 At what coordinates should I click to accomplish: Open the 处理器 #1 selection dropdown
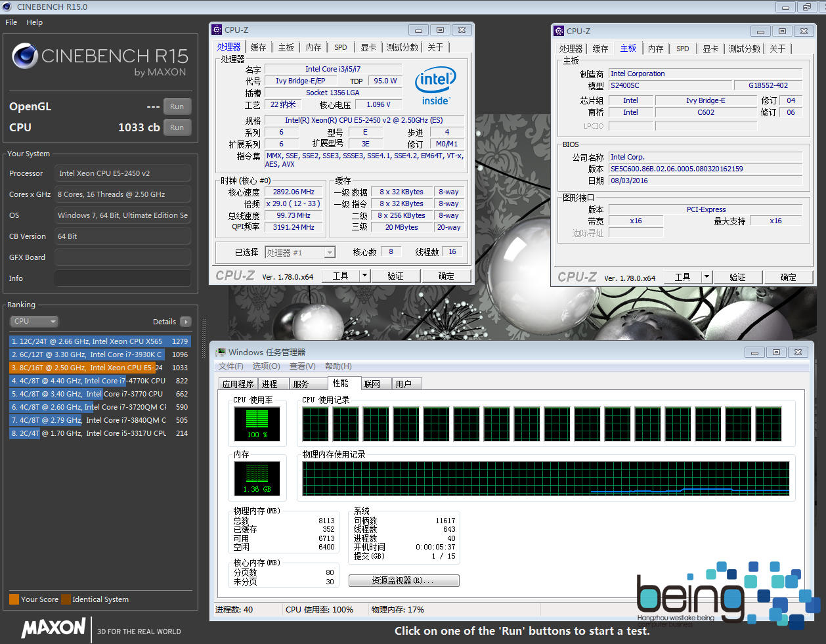point(300,253)
